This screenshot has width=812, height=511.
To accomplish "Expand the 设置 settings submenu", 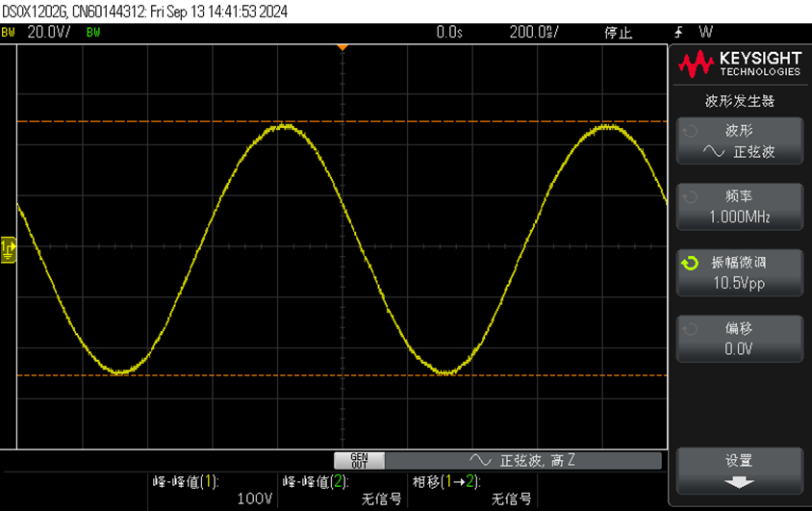I will [739, 471].
